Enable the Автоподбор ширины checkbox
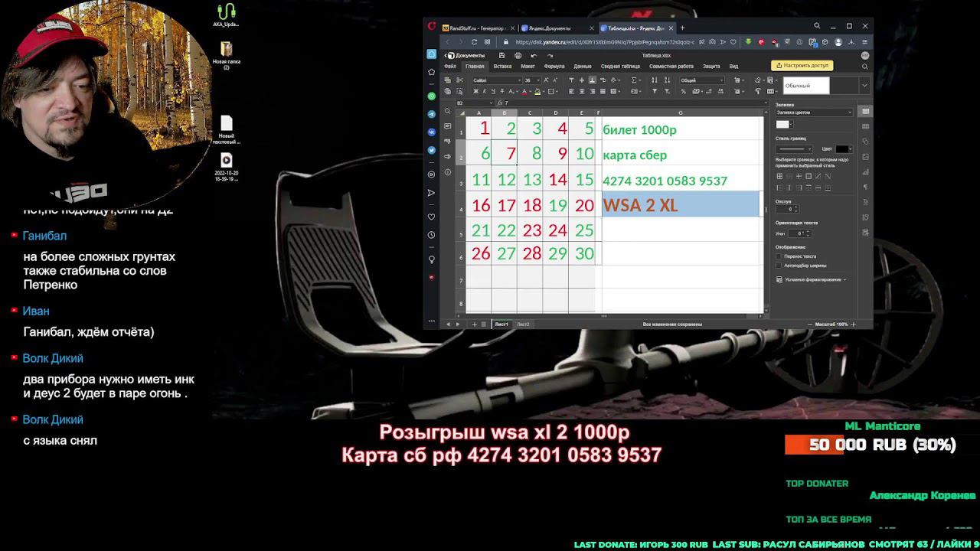 click(779, 266)
